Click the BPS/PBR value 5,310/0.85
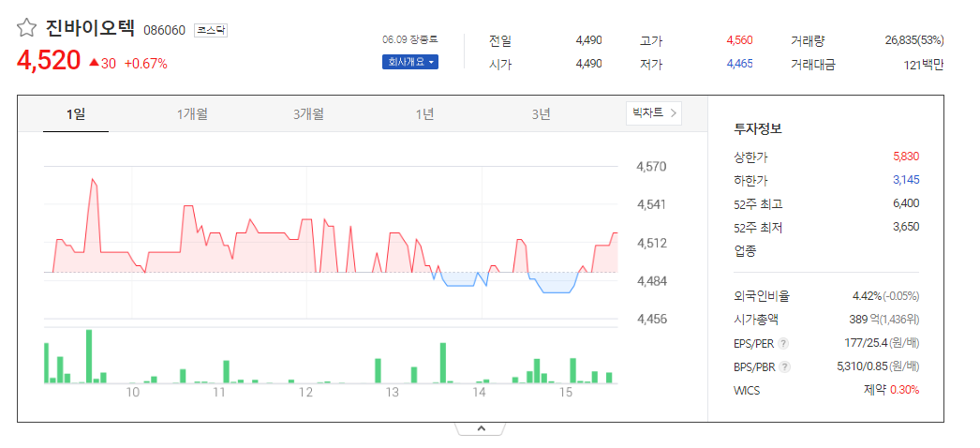The image size is (980, 448). (862, 366)
